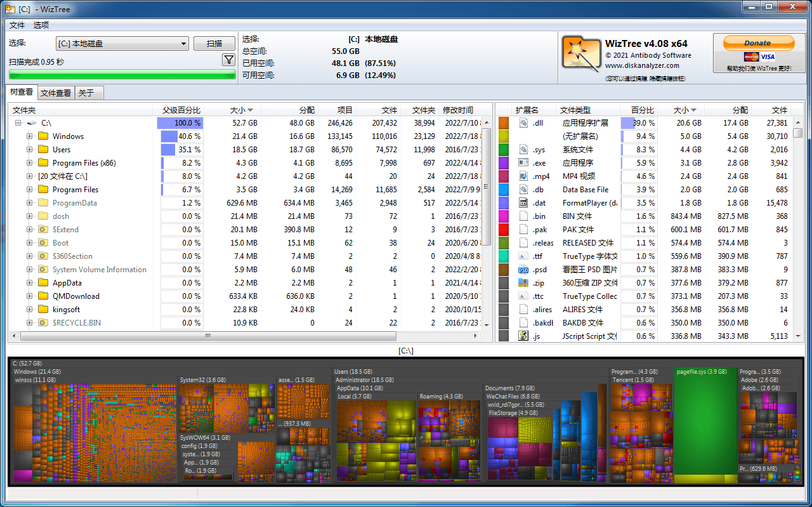This screenshot has width=812, height=507.
Task: Click the .zip archive file icon
Action: (x=523, y=283)
